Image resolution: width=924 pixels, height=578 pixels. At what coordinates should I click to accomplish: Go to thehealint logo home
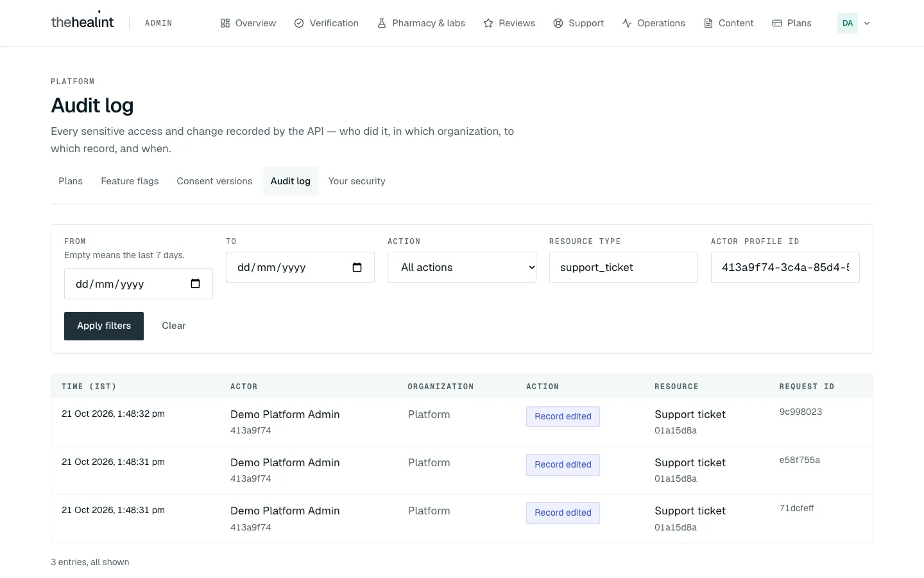tap(82, 22)
